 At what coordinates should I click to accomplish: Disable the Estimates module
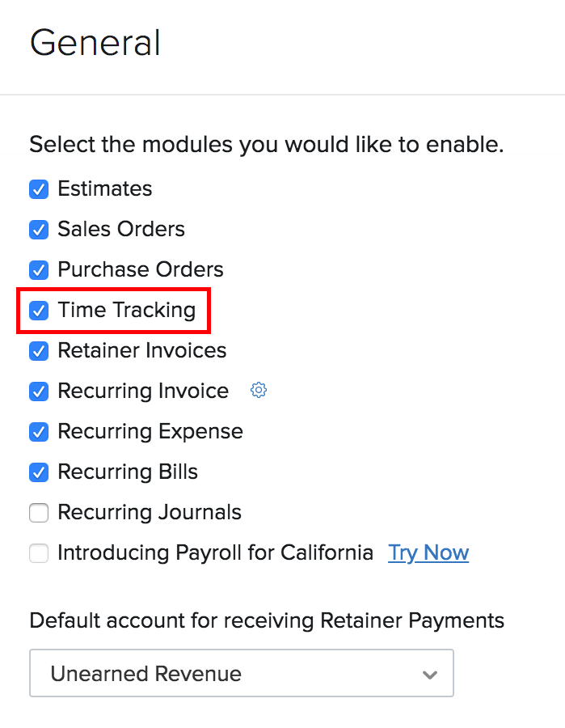coord(39,189)
